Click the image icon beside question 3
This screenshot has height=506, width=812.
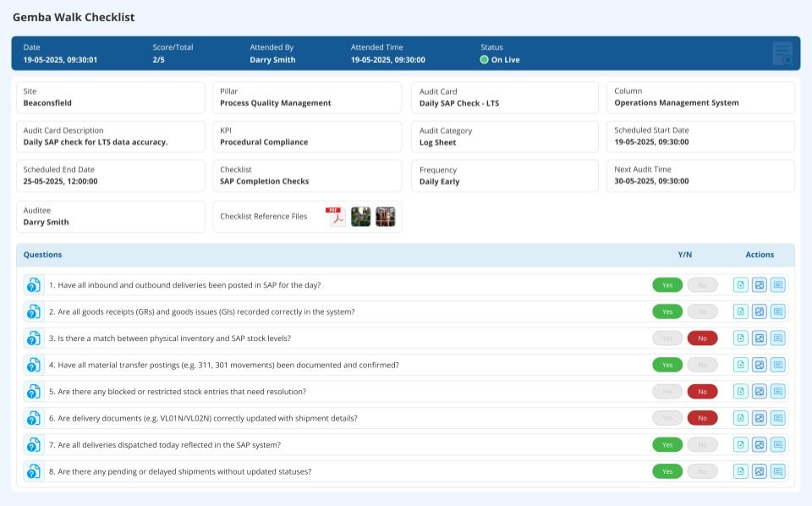tap(759, 338)
